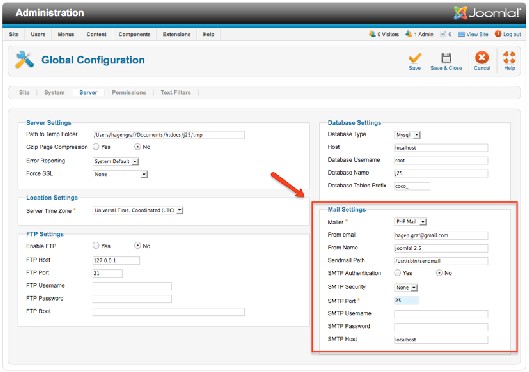529x372 pixels.
Task: Click the From Name field
Action: (441, 248)
